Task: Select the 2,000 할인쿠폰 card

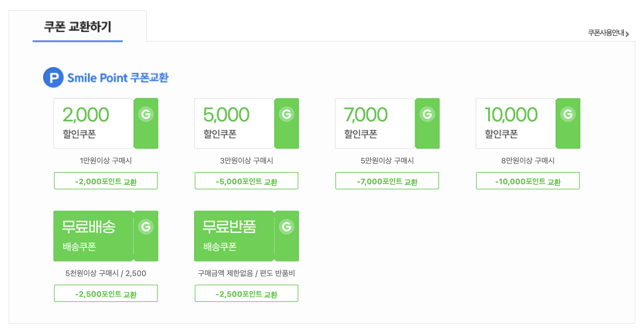Action: [x=106, y=123]
